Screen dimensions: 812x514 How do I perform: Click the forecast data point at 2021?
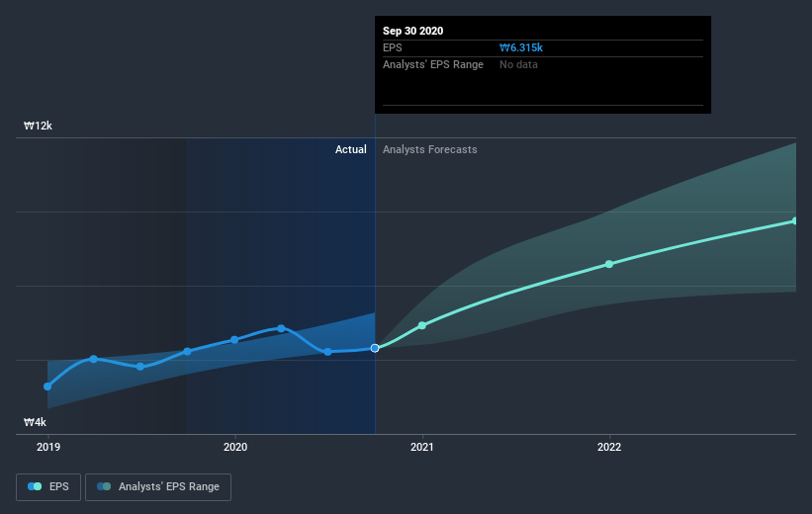click(422, 325)
